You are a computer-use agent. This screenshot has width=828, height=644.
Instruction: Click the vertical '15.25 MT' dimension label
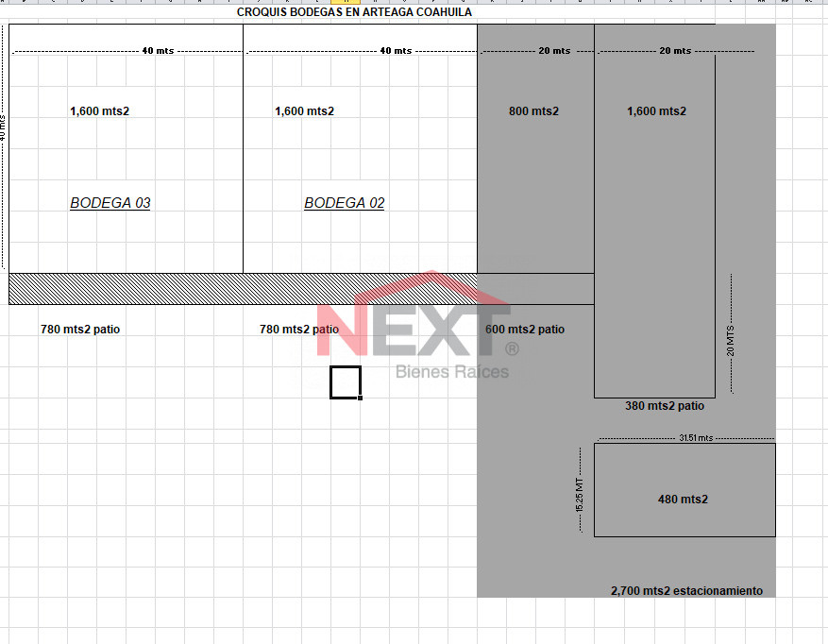coord(579,491)
